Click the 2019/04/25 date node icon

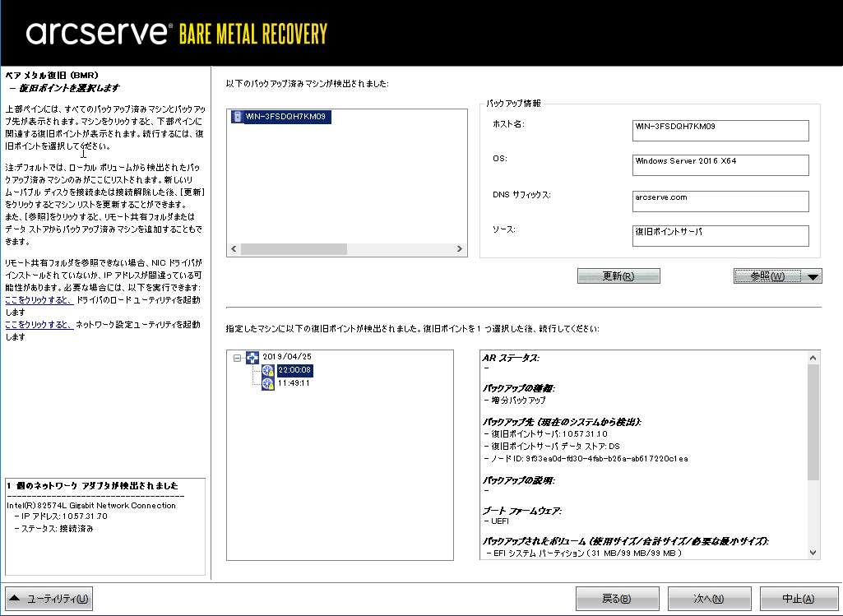(252, 358)
